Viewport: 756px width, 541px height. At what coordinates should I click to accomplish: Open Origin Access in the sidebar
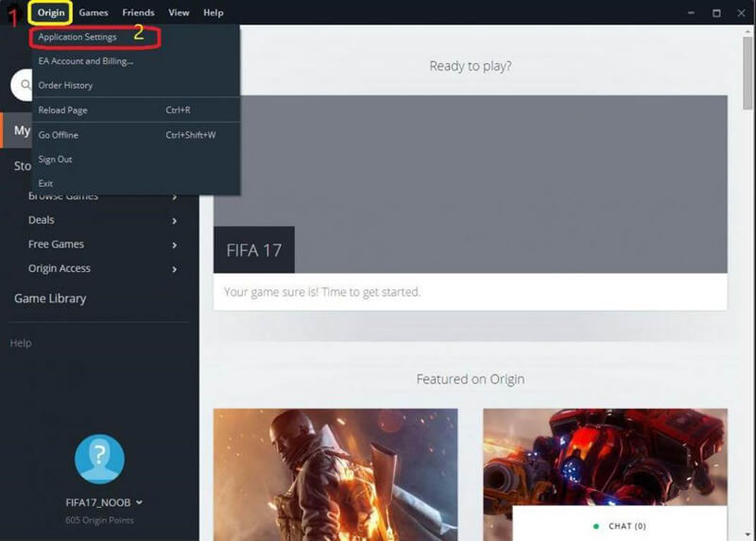pyautogui.click(x=60, y=268)
